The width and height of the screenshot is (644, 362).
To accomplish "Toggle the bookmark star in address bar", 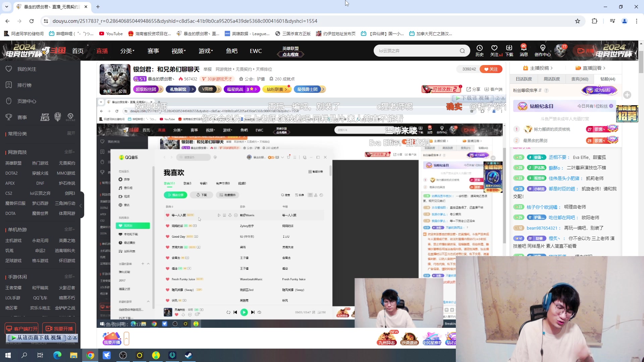I will [578, 21].
